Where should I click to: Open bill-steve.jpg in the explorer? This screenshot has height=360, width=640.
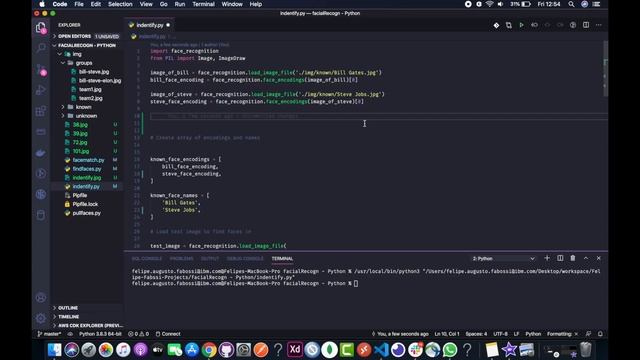(94, 72)
